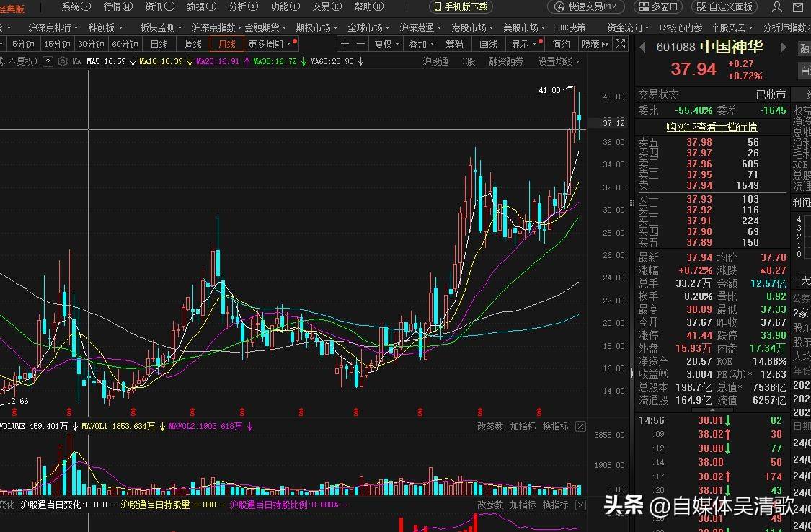Open 设置均线 dropdown

coord(559,61)
